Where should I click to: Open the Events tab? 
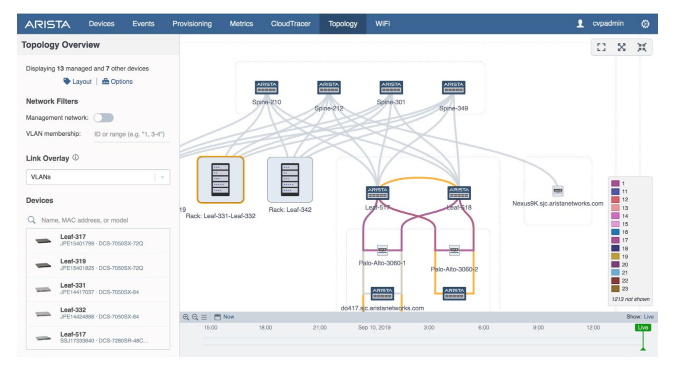143,24
